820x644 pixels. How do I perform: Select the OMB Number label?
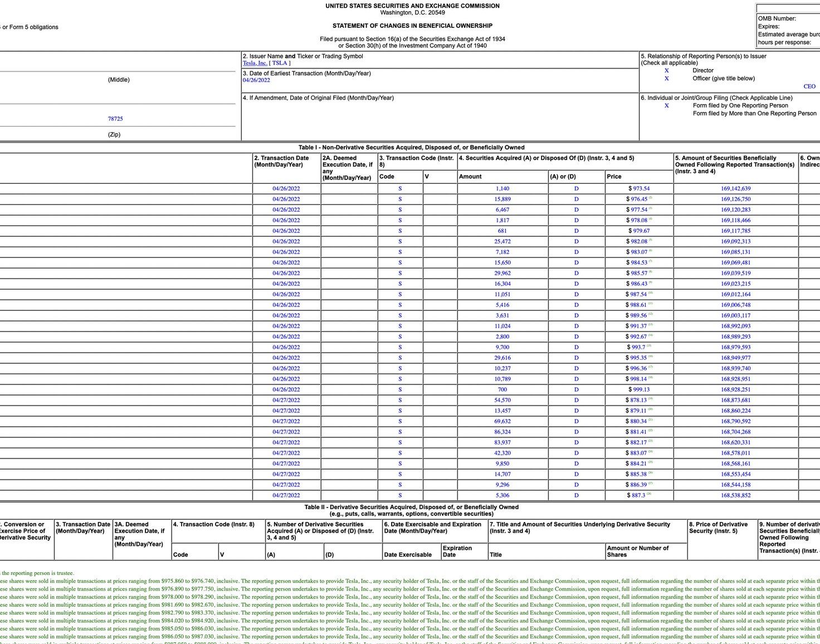pyautogui.click(x=777, y=19)
